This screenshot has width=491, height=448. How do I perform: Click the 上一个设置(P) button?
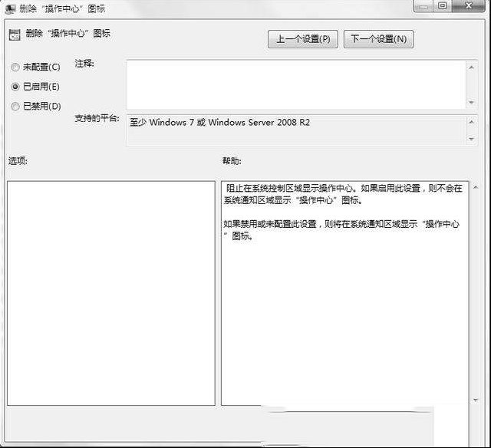click(303, 39)
